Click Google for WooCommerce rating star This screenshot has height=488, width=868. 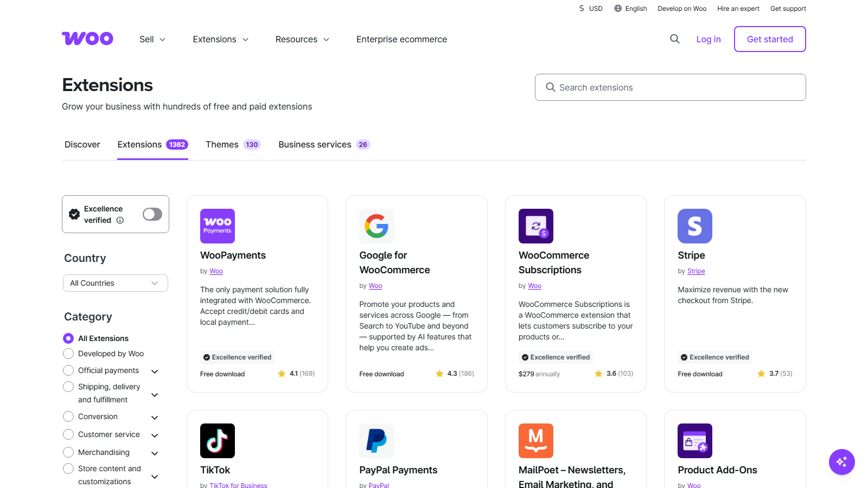pos(439,374)
